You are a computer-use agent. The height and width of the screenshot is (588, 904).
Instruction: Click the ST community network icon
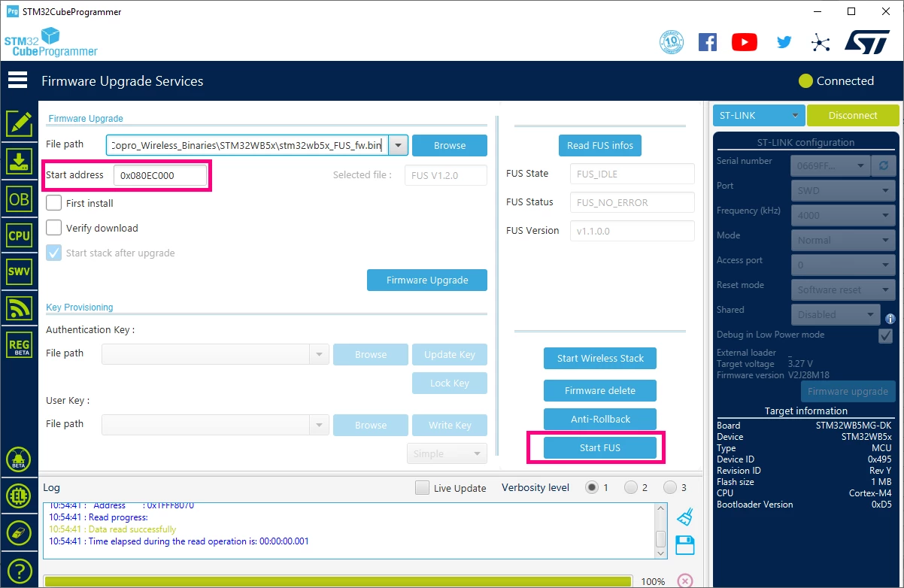tap(821, 42)
